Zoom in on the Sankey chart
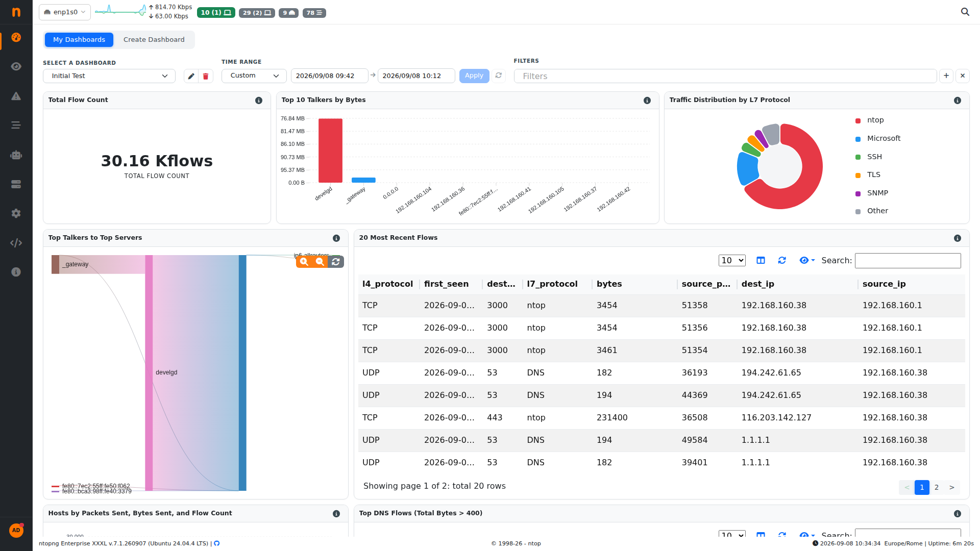The width and height of the screenshot is (980, 551). click(304, 262)
